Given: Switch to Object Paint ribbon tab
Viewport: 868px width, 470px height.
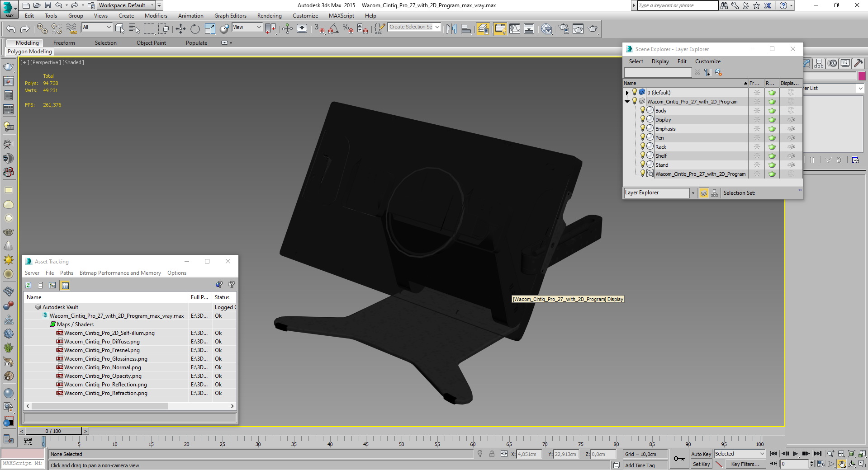Looking at the screenshot, I should coord(151,43).
